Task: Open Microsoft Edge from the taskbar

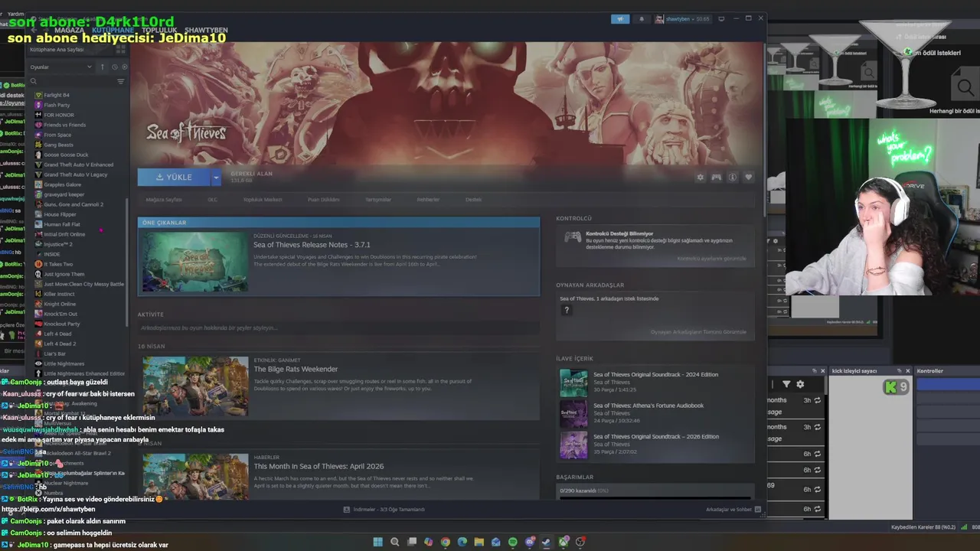Action: pos(462,542)
